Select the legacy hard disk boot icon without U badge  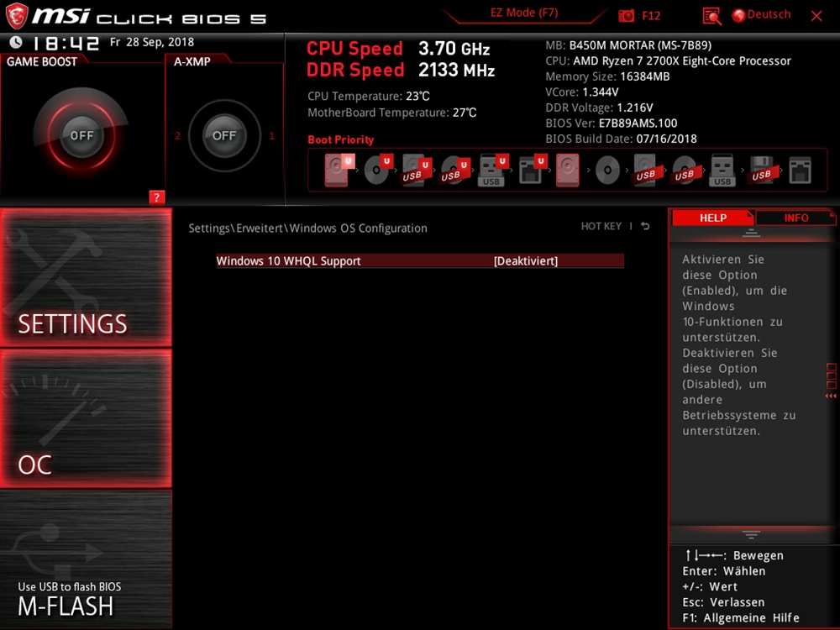pos(567,170)
